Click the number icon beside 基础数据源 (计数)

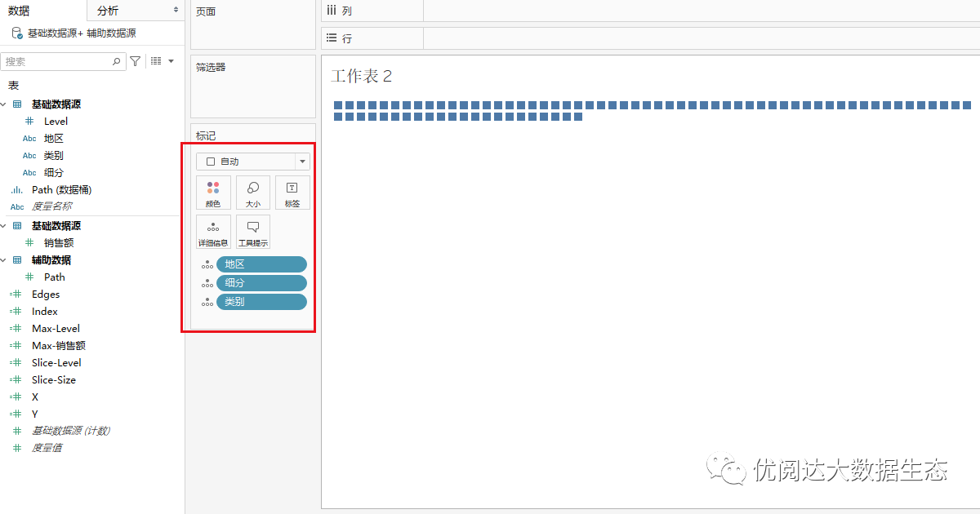pos(17,431)
